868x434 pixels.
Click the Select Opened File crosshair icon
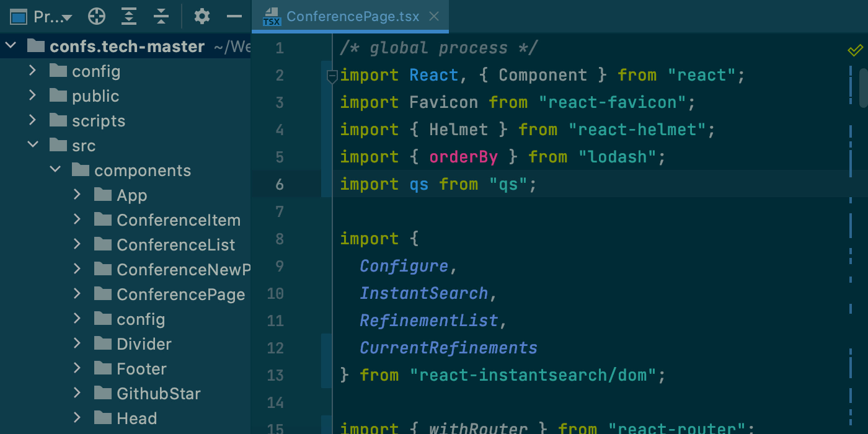click(97, 17)
